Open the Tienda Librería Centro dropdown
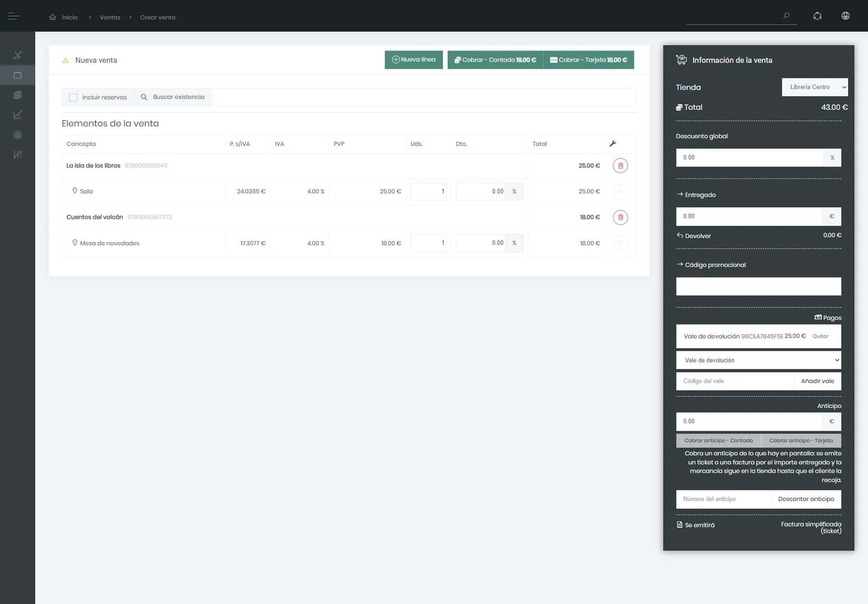 click(x=815, y=87)
